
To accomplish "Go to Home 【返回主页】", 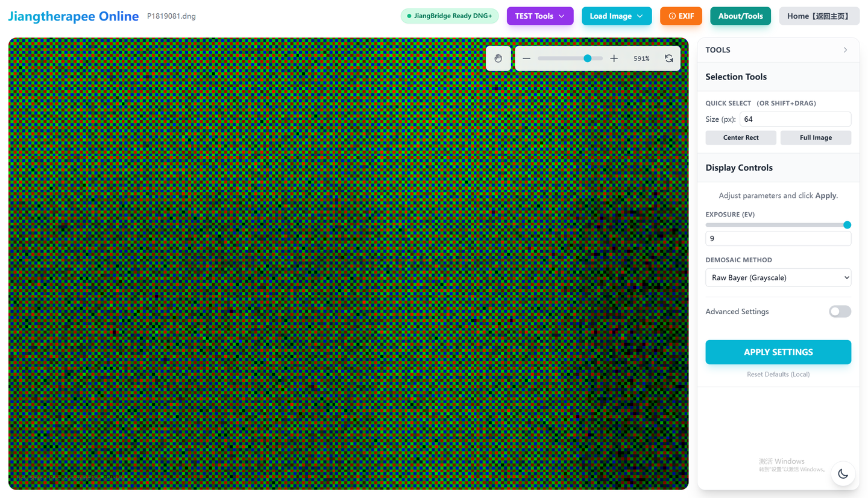I will [819, 16].
